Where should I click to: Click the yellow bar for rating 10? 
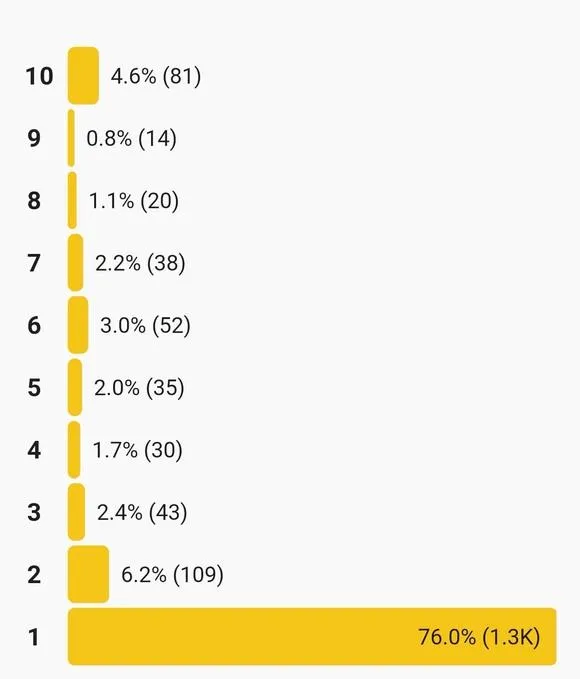[x=83, y=76]
